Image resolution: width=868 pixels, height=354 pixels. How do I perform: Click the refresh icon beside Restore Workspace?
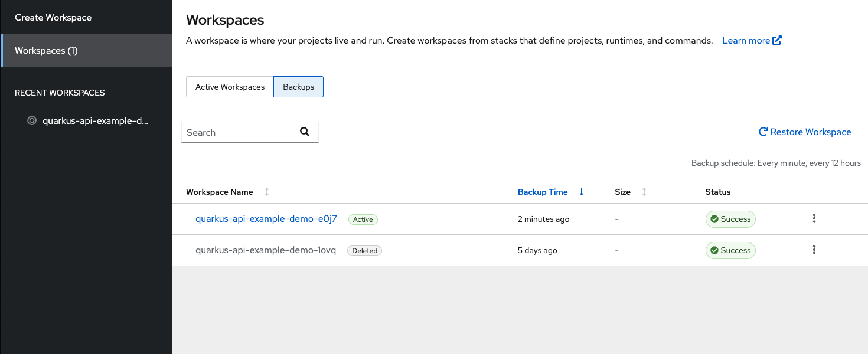[x=763, y=132]
